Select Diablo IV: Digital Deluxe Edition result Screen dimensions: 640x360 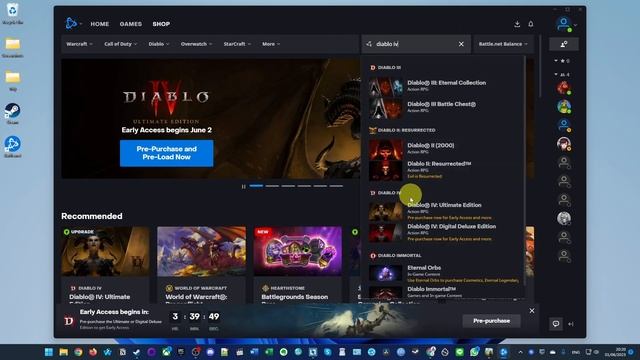tap(443, 232)
